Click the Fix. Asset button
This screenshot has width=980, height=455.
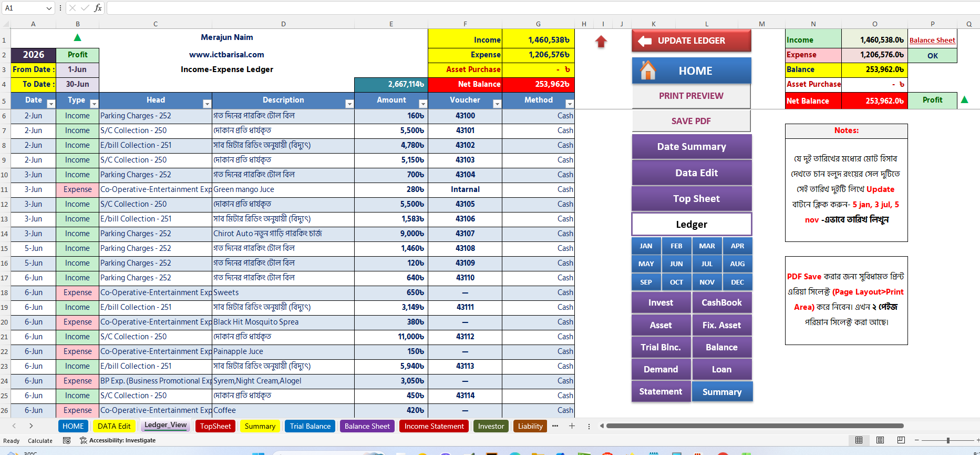(x=721, y=325)
